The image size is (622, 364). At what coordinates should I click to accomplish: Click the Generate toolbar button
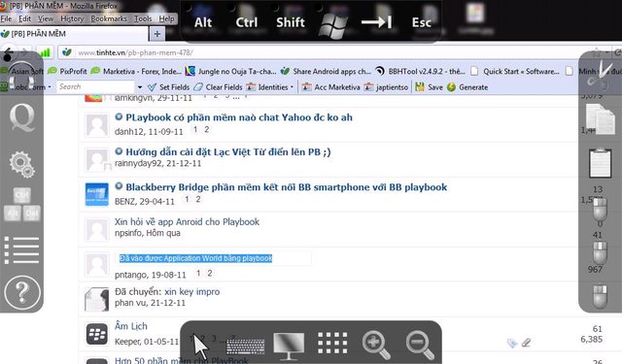pos(467,87)
